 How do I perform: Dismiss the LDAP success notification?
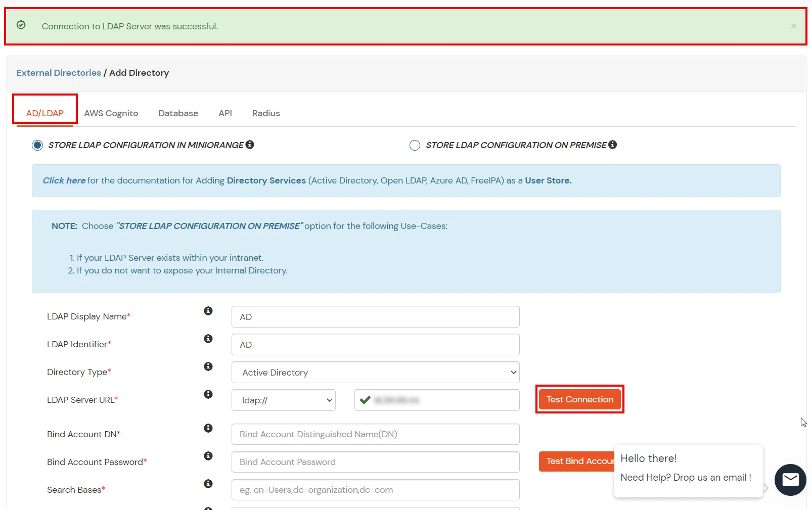pos(793,26)
